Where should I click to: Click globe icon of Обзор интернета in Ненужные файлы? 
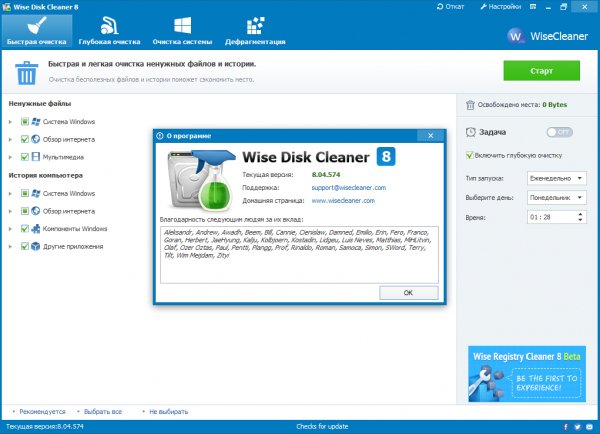36,139
